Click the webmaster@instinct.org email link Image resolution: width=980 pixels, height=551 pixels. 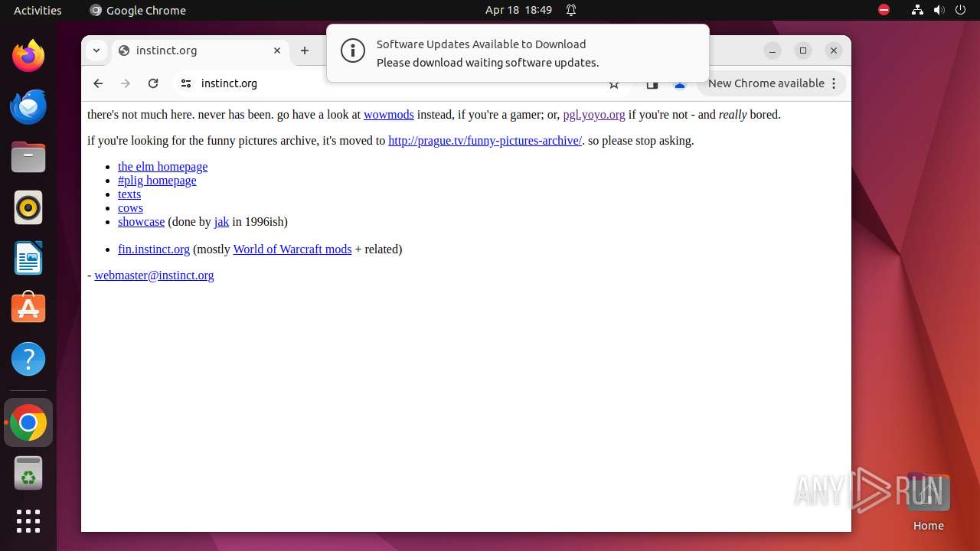(x=154, y=275)
